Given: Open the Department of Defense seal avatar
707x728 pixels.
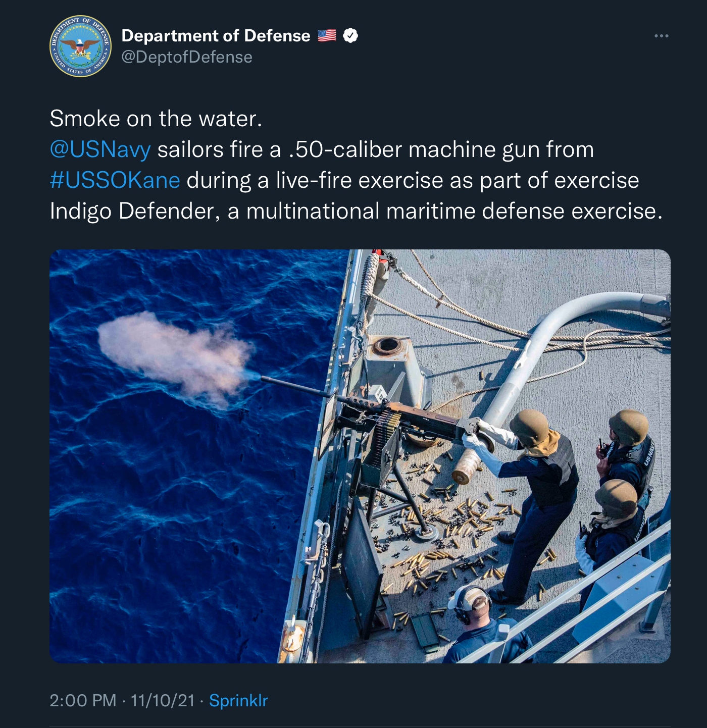Looking at the screenshot, I should click(x=80, y=46).
